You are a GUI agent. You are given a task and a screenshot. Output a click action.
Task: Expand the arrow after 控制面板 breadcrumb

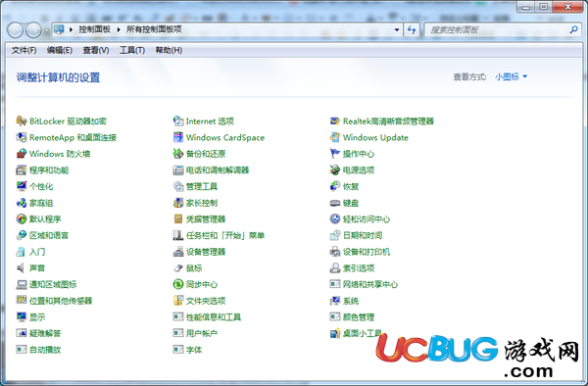119,29
